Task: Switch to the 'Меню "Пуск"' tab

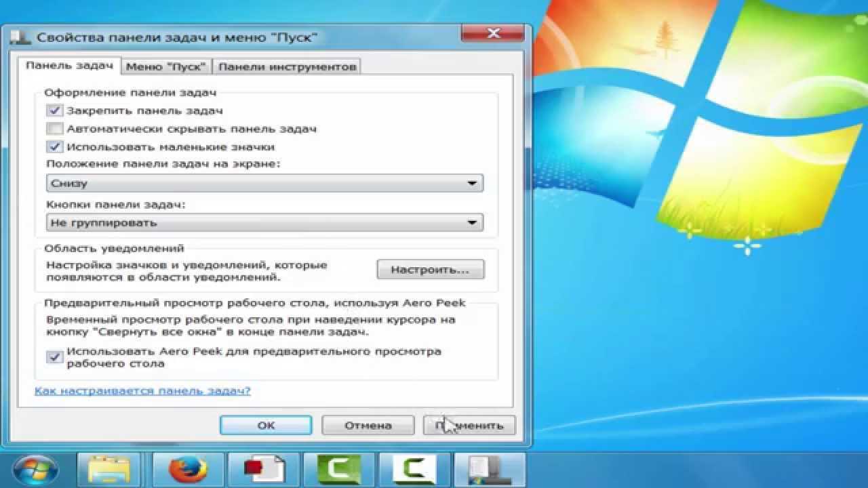Action: click(x=167, y=66)
